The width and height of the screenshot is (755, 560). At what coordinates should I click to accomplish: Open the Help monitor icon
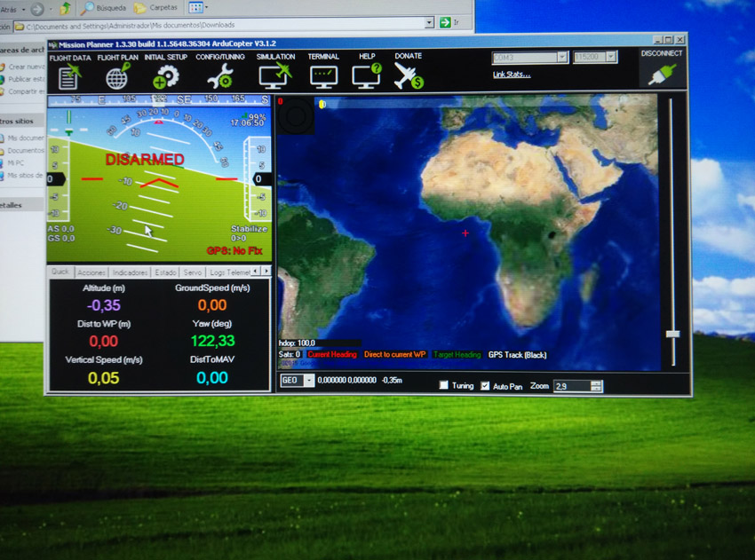click(366, 76)
